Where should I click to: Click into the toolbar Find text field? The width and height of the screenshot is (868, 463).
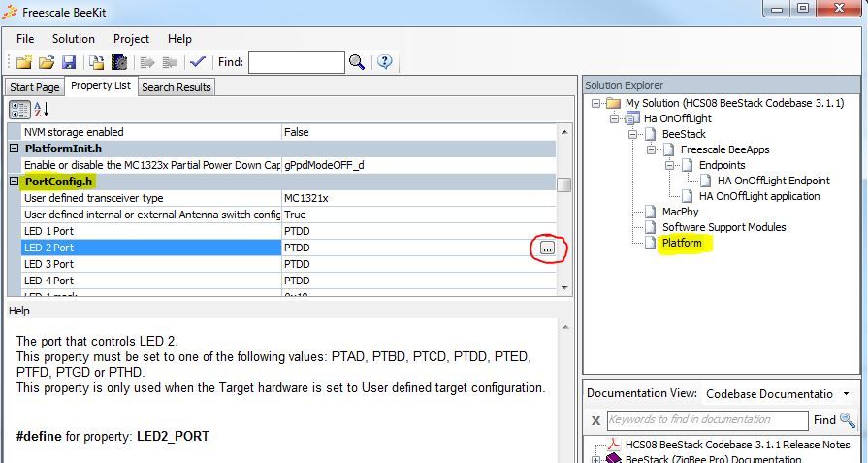pyautogui.click(x=296, y=62)
